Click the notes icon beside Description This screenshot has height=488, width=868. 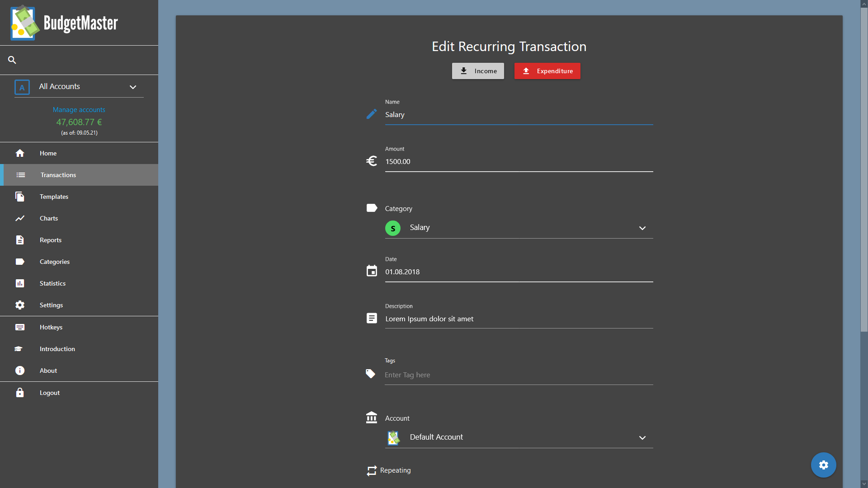(372, 318)
